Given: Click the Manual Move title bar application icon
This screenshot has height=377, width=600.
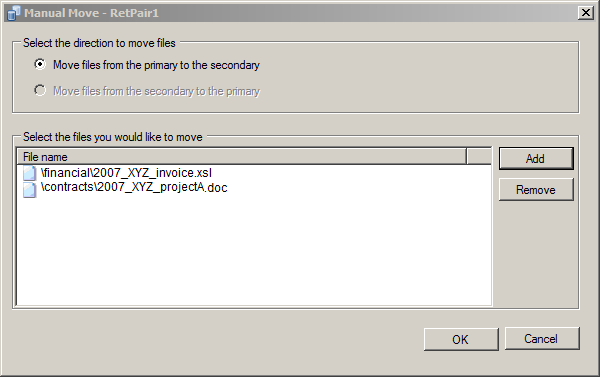Looking at the screenshot, I should 13,13.
